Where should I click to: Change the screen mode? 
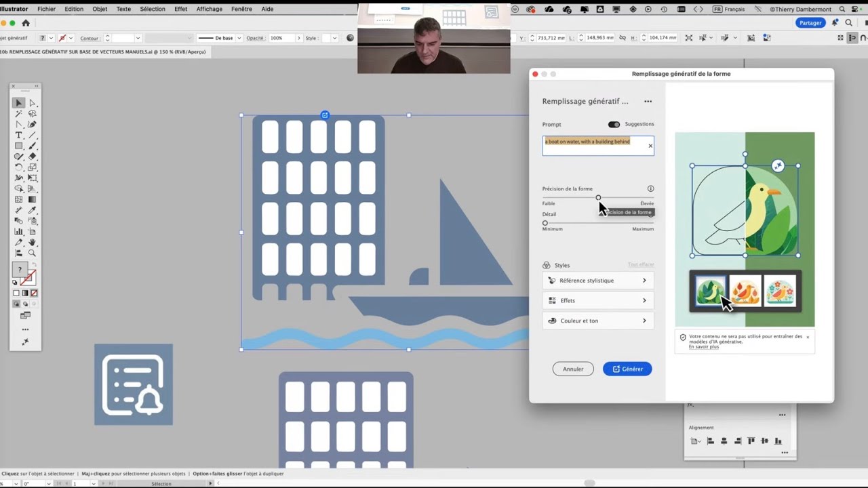pyautogui.click(x=25, y=316)
